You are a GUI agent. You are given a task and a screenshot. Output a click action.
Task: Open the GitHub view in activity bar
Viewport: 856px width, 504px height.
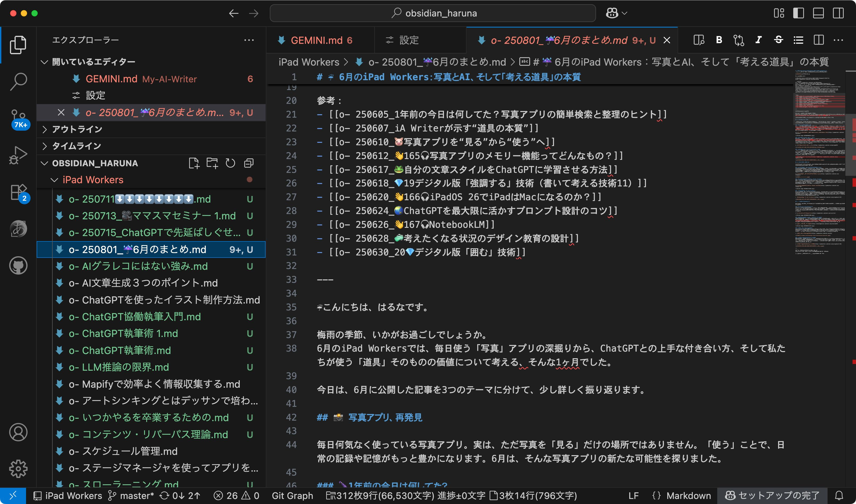pos(18,265)
